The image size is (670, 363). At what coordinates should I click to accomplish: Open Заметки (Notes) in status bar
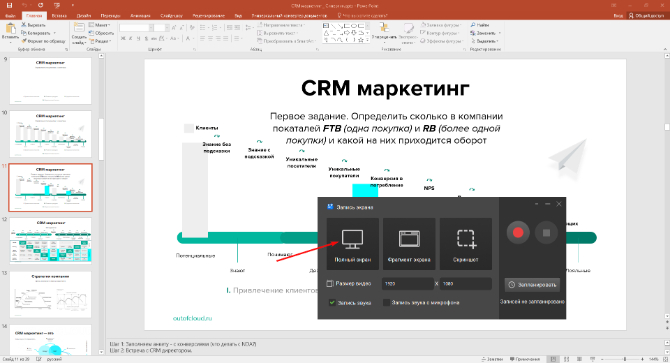[491, 359]
